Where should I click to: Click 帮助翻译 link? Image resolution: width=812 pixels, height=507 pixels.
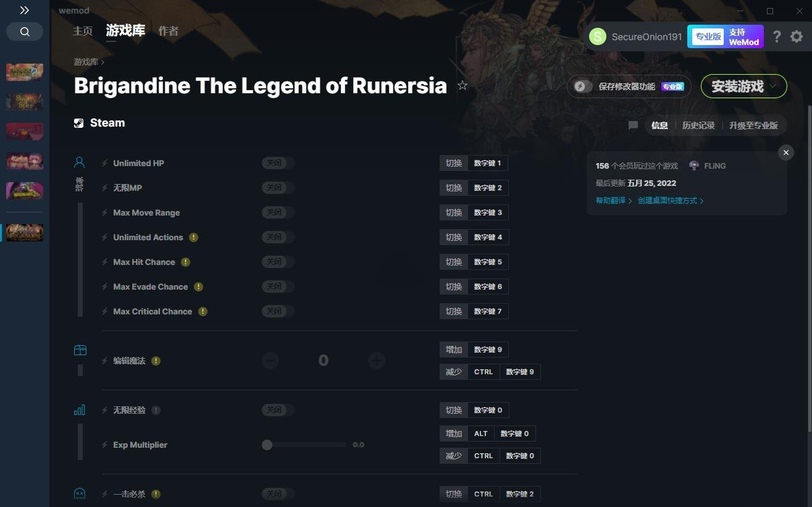[614, 201]
